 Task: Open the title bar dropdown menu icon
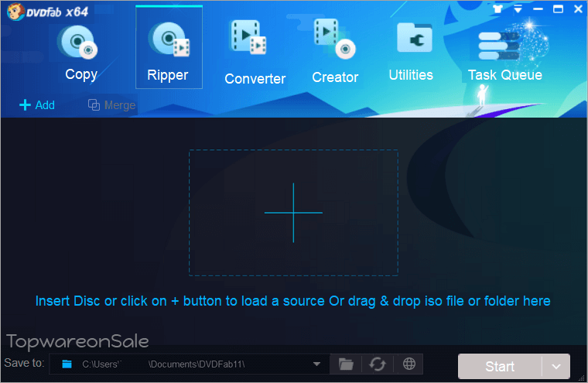[x=518, y=9]
